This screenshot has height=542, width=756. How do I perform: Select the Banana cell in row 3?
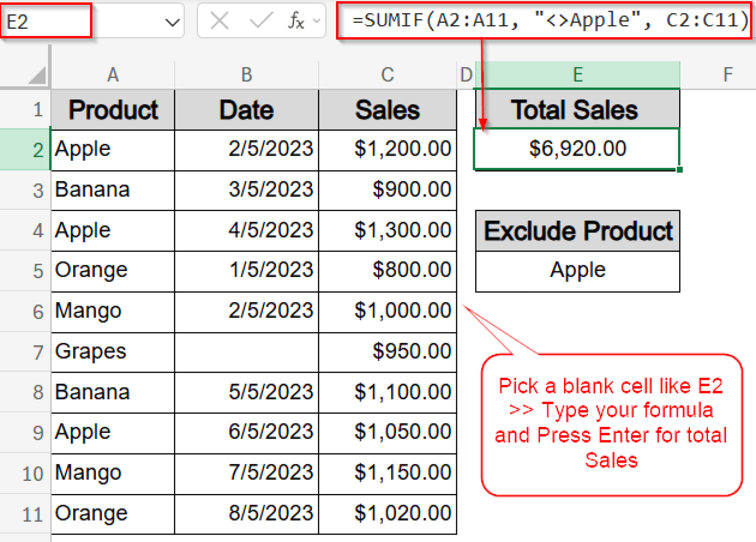113,190
